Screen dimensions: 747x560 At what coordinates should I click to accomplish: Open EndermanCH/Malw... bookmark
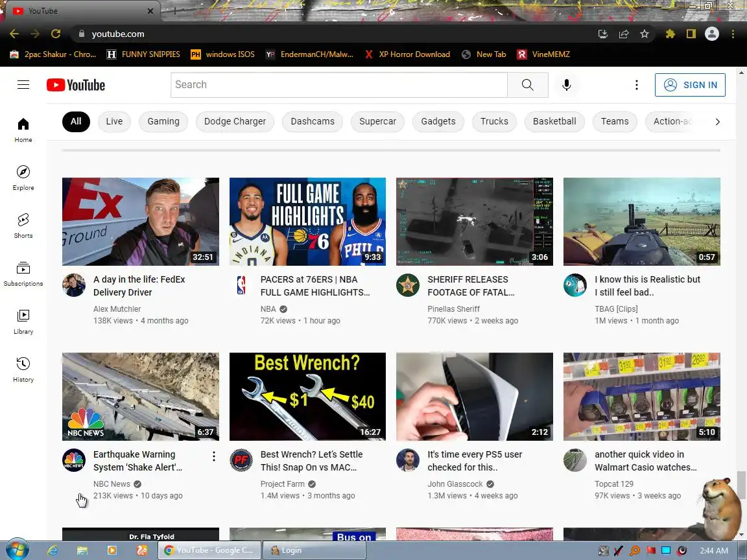pyautogui.click(x=310, y=54)
